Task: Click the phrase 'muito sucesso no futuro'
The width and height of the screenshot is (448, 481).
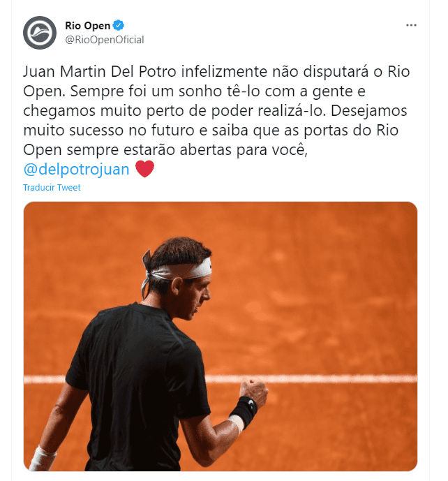Action: click(109, 131)
